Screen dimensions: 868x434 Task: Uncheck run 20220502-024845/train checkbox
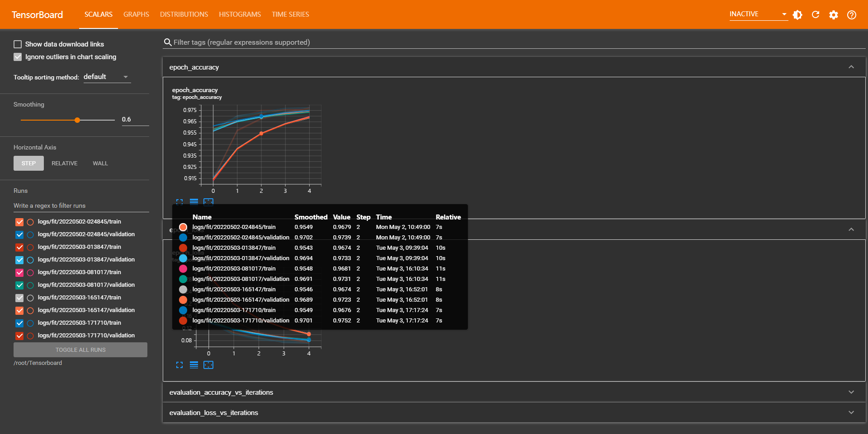(x=19, y=222)
